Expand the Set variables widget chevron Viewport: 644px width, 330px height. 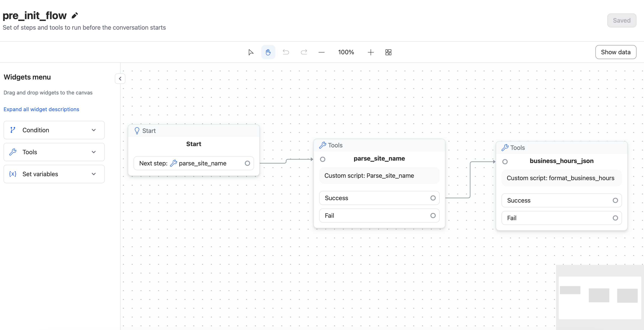[x=94, y=174]
